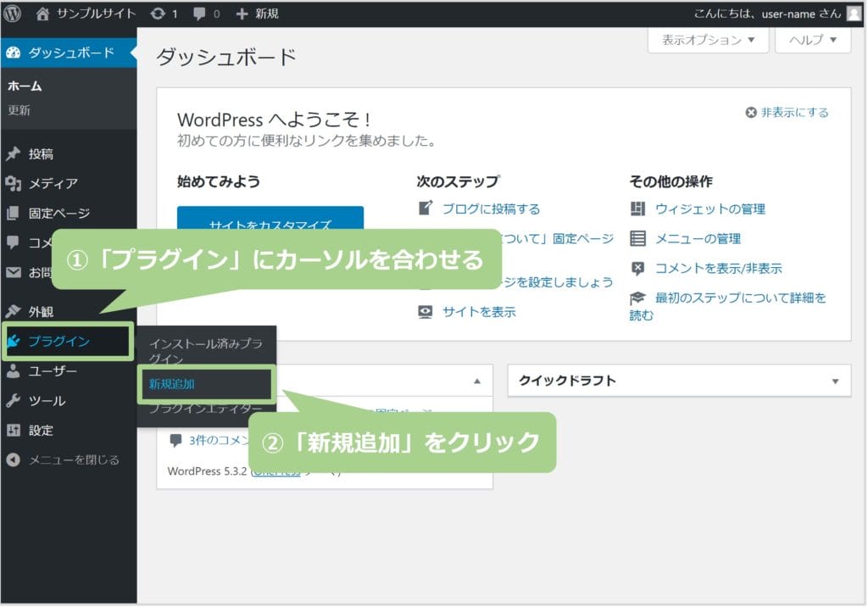Screen dimensions: 868x607
Task: Open the 3件のコメント link
Action: [x=220, y=440]
